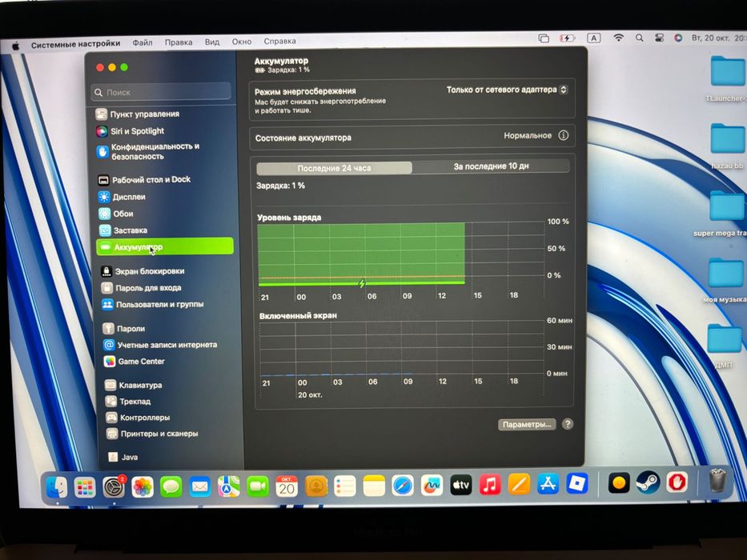Click Параметры… button
Screen dimensions: 747x560
[x=527, y=424]
